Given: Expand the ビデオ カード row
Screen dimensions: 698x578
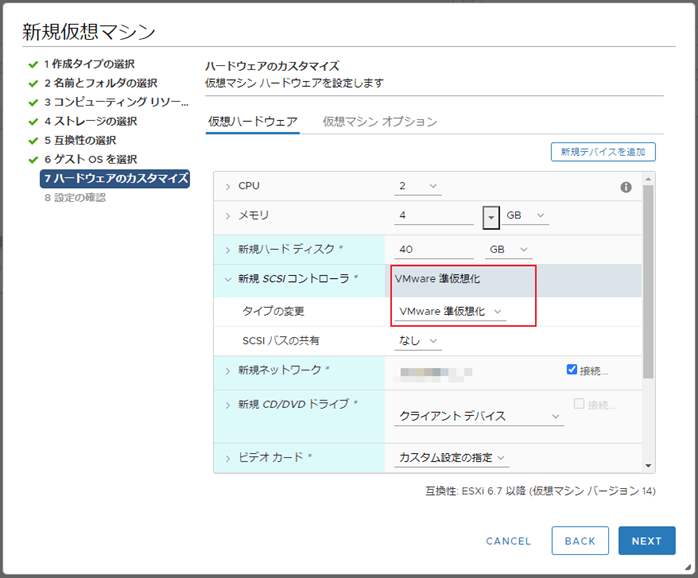Looking at the screenshot, I should (228, 458).
